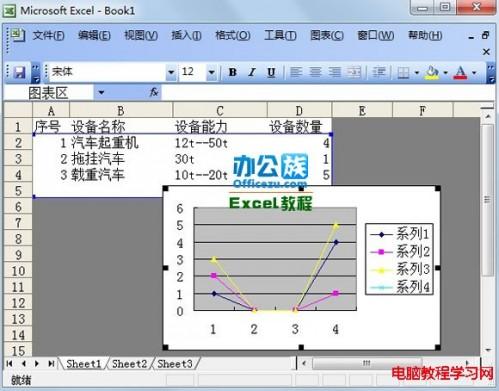Open the 窗口(W) menu
The image size is (499, 391).
(x=376, y=35)
